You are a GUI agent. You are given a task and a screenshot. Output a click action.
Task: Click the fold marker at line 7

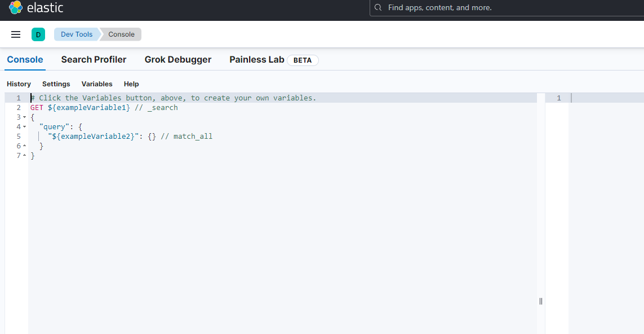pyautogui.click(x=25, y=156)
